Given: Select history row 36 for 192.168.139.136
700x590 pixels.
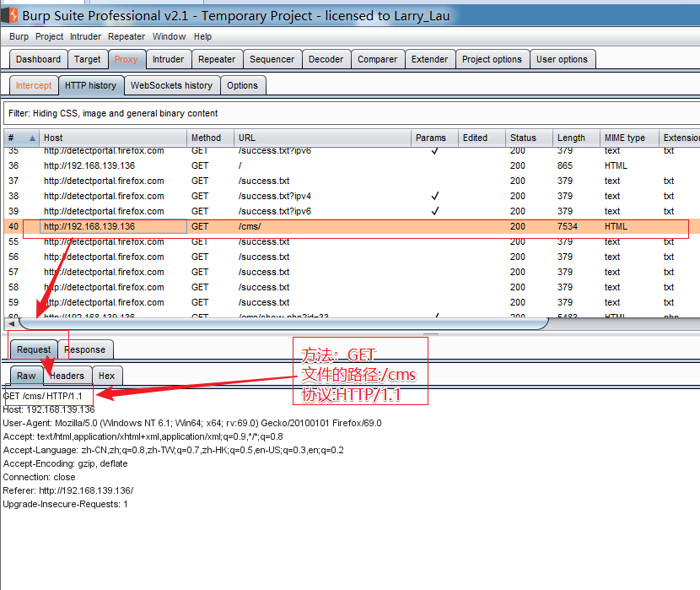Looking at the screenshot, I should tap(352, 165).
